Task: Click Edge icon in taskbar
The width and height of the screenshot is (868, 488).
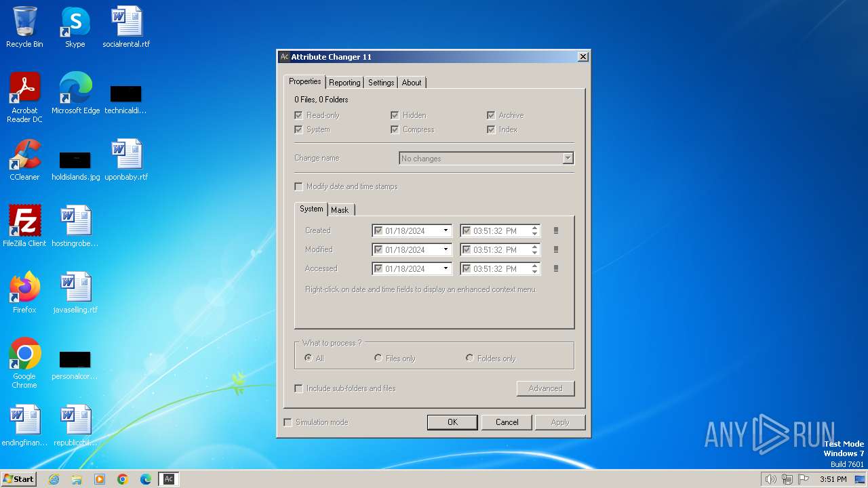Action: click(146, 479)
